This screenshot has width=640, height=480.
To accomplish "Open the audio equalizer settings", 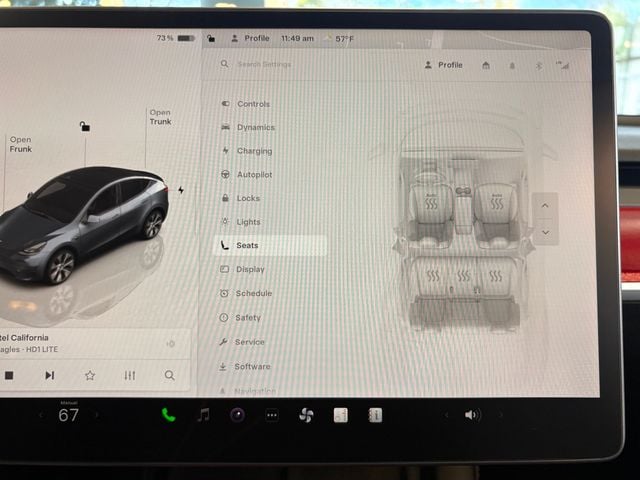I will click(129, 375).
